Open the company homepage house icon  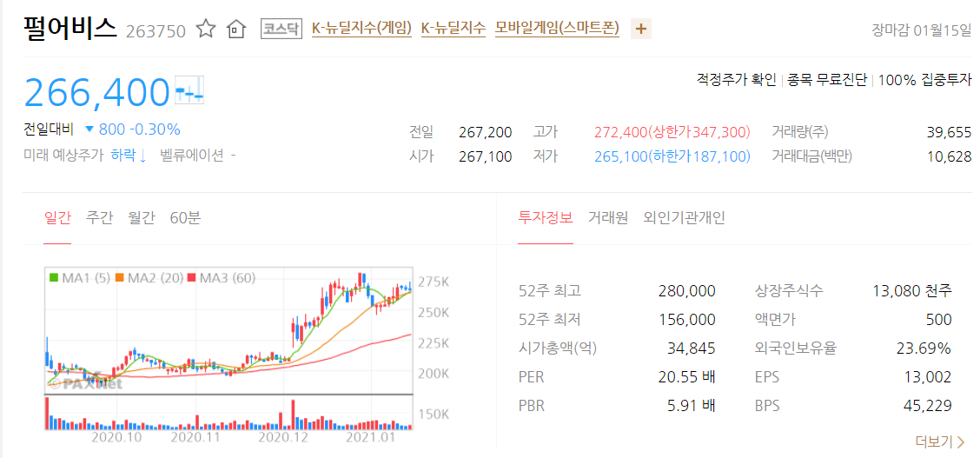[235, 29]
